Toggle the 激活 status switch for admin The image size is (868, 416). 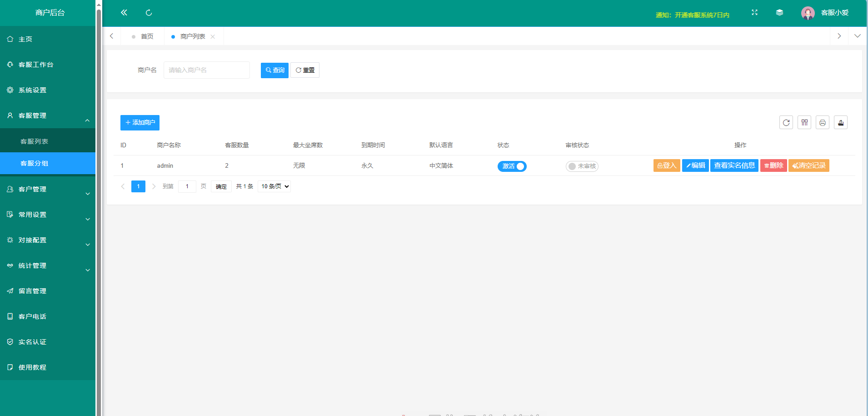[512, 166]
